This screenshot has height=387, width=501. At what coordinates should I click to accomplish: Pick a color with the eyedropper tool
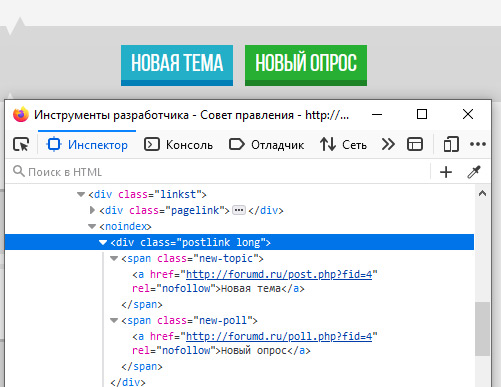(x=474, y=172)
